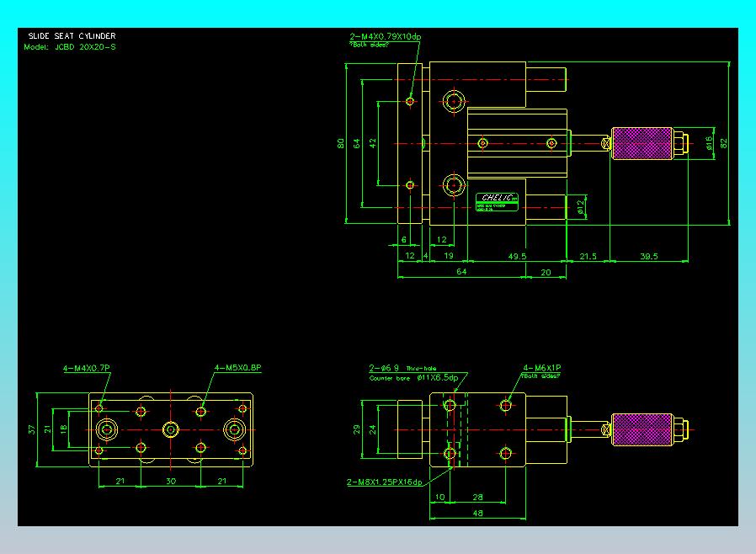This screenshot has height=554, width=756.
Task: Select the '4-M4X0.7P' callout label
Action: [87, 368]
